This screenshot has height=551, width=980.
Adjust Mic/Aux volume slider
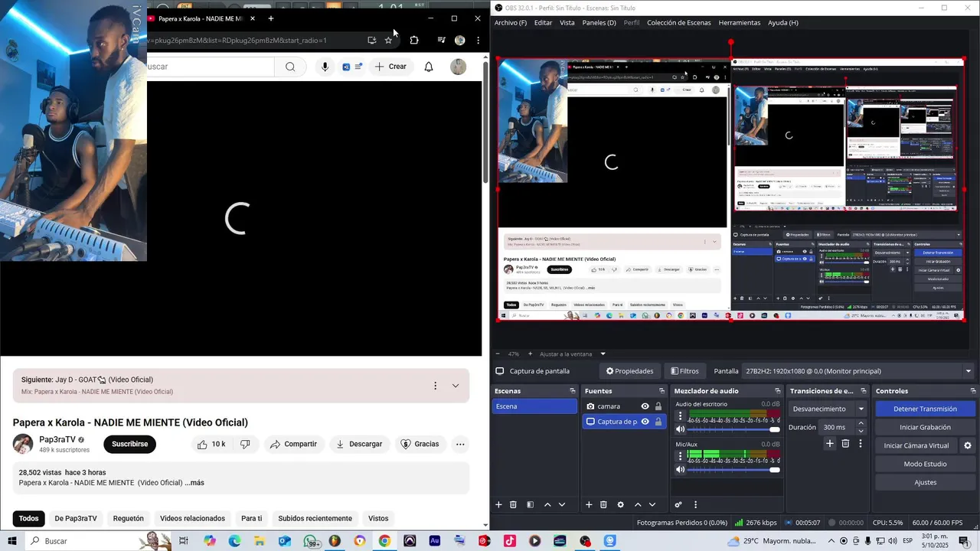[x=733, y=470]
